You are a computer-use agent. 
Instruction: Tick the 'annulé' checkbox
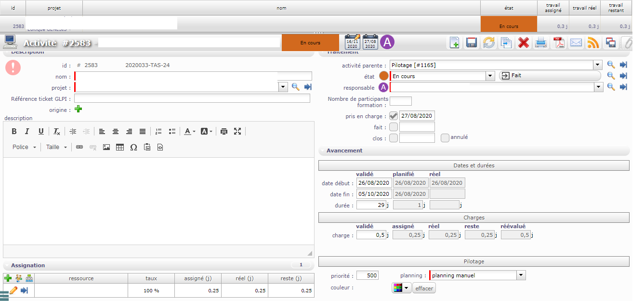(x=445, y=138)
